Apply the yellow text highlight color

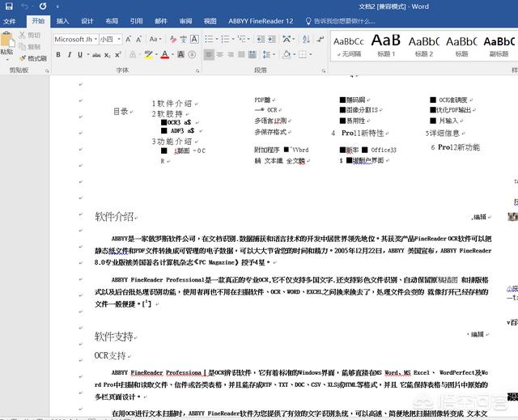pyautogui.click(x=148, y=55)
